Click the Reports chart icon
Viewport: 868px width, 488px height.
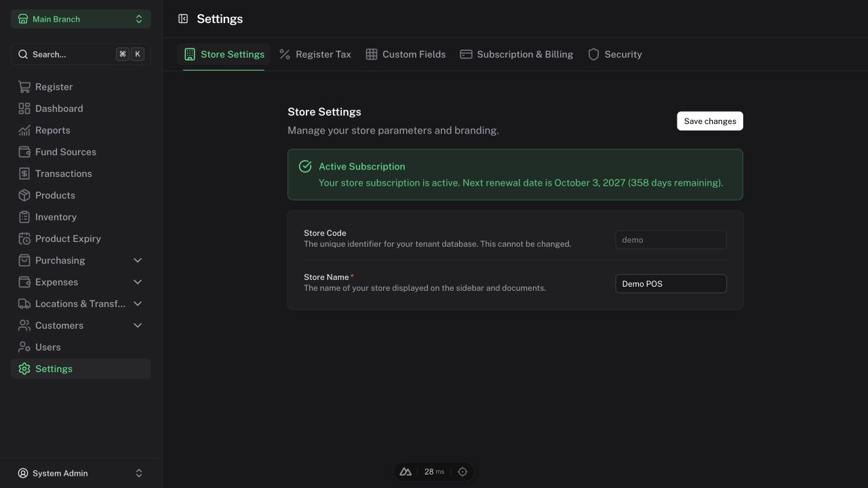coord(24,130)
